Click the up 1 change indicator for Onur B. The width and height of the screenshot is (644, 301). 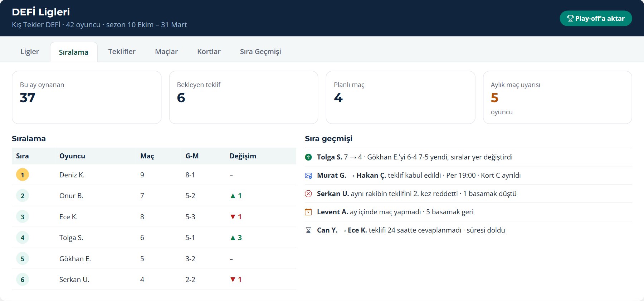tap(236, 196)
